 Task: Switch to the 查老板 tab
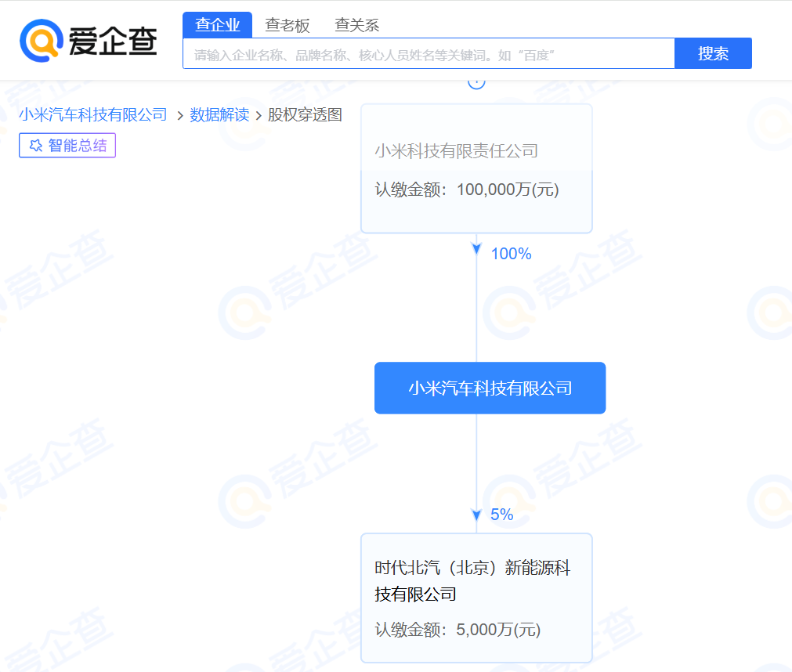pyautogui.click(x=287, y=25)
